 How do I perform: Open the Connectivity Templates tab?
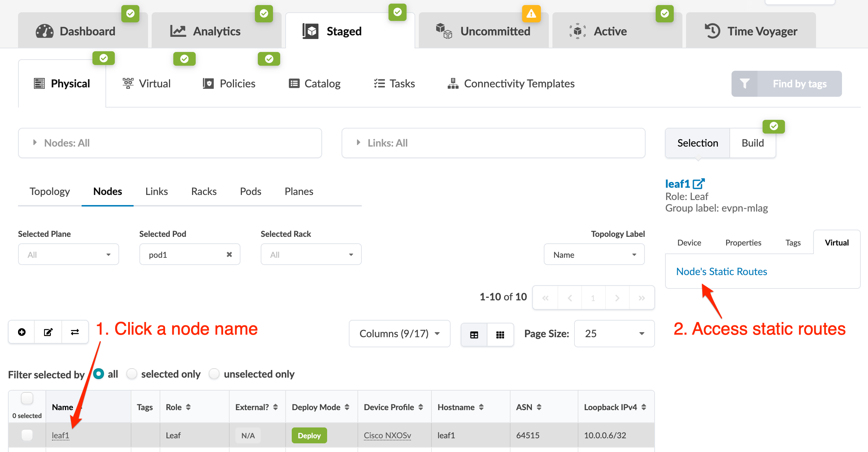511,84
